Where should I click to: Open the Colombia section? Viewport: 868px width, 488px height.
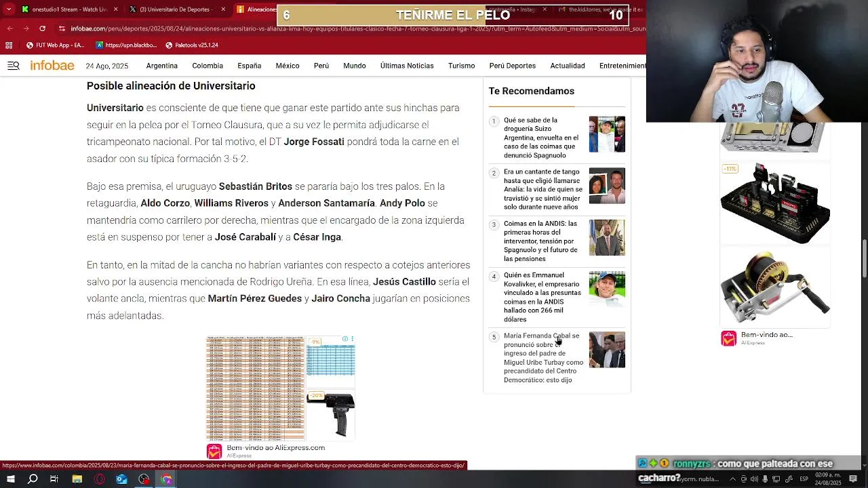[208, 66]
